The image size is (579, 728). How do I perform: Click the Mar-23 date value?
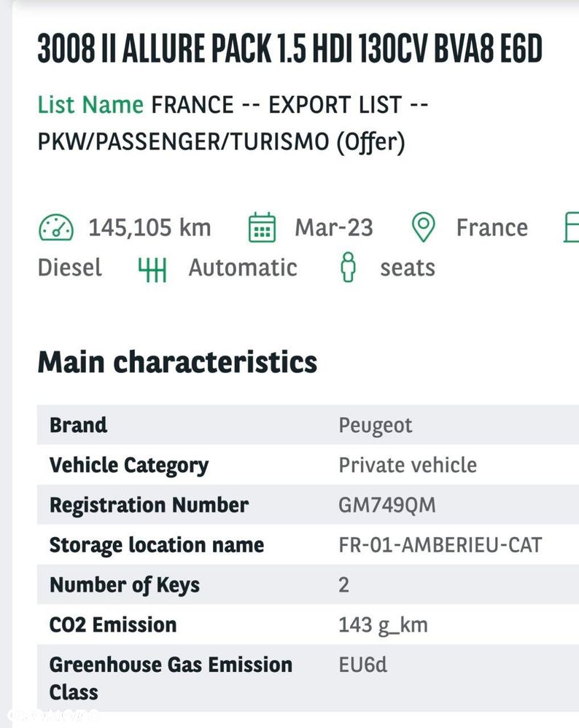[334, 228]
